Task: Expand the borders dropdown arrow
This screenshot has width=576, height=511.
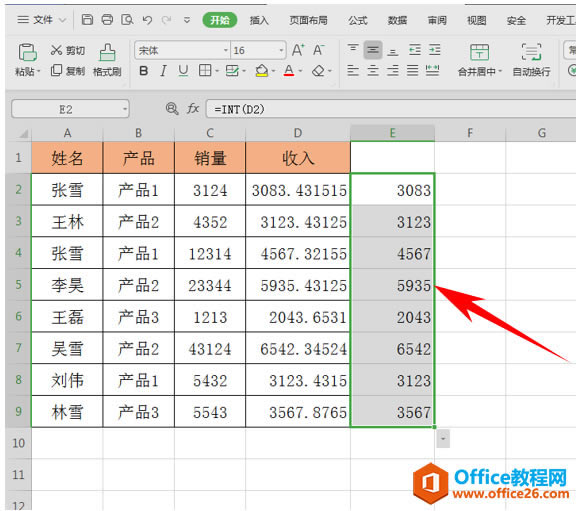Action: coord(217,71)
